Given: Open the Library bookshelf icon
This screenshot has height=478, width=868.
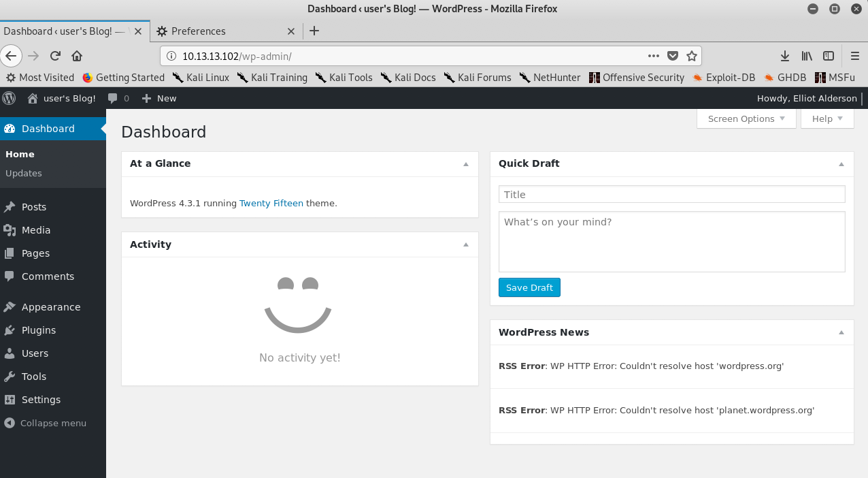Looking at the screenshot, I should (807, 56).
